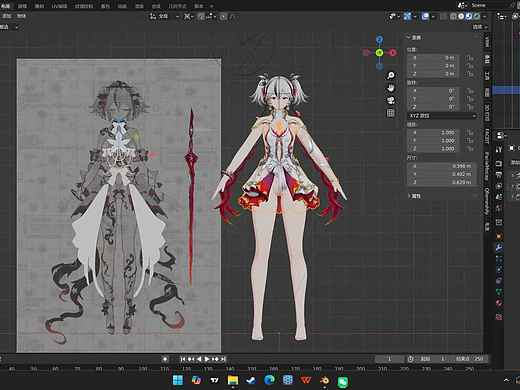Image resolution: width=520 pixels, height=390 pixels.
Task: Click the red X axis on navigation gizmo
Action: [x=393, y=52]
